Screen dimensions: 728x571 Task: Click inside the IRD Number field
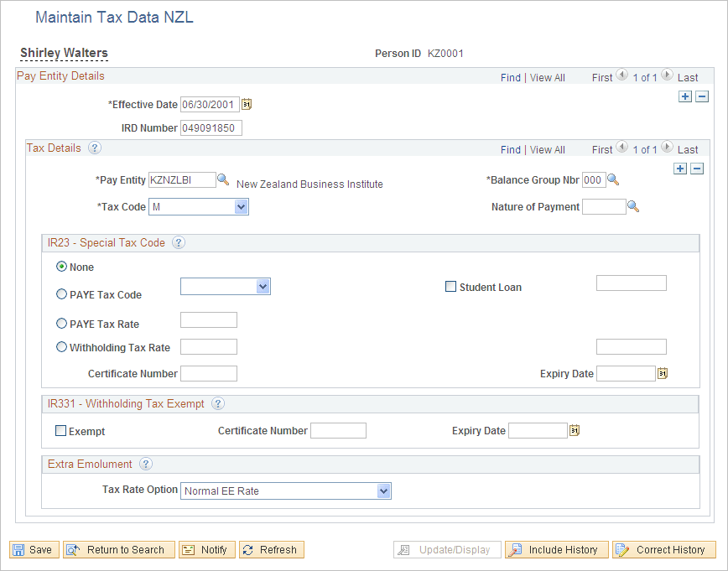pos(211,127)
